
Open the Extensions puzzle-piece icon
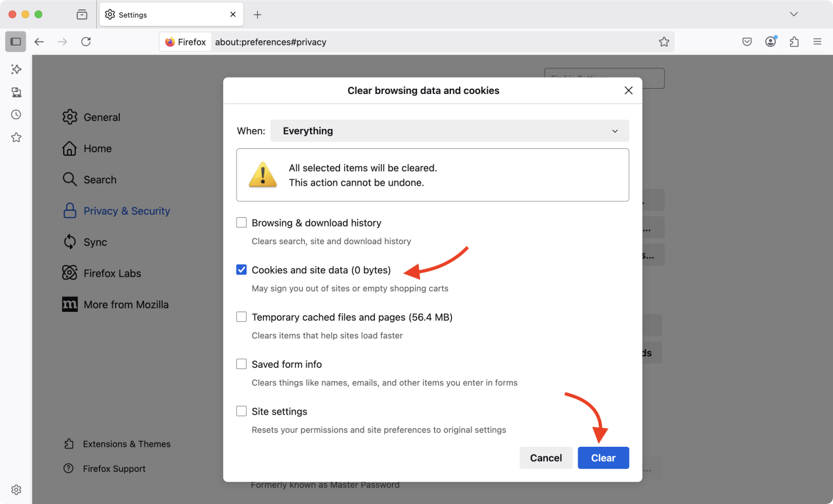(794, 41)
